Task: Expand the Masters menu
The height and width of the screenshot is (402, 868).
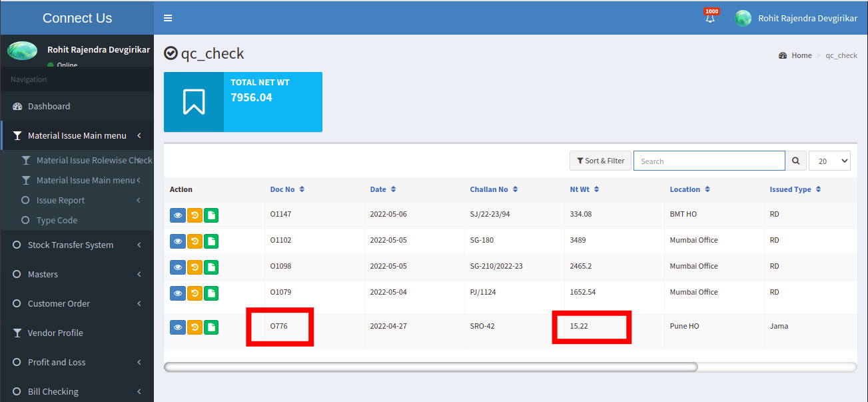Action: (x=77, y=274)
